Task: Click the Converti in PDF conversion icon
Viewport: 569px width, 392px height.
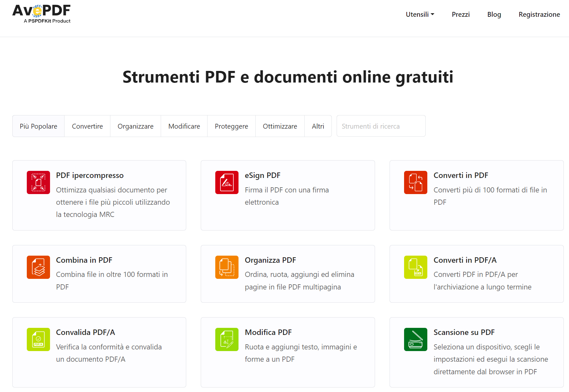Action: coord(415,182)
